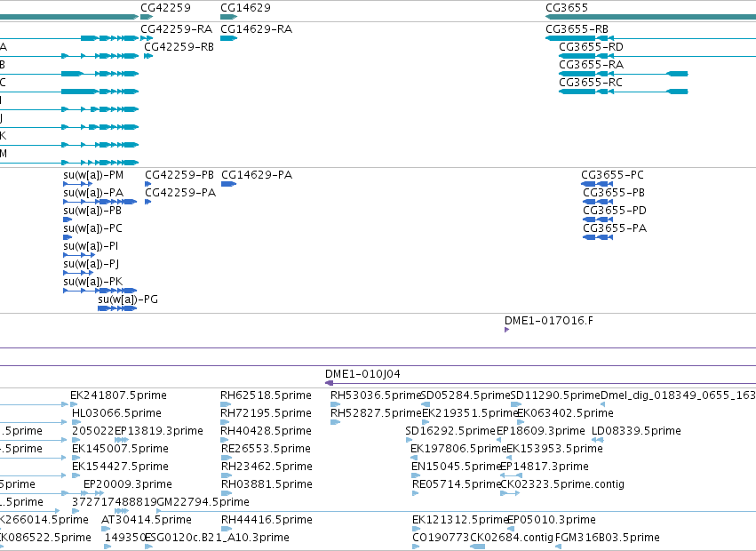Click the EP20009.3prime EST label
756x551 pixels.
[x=128, y=484]
